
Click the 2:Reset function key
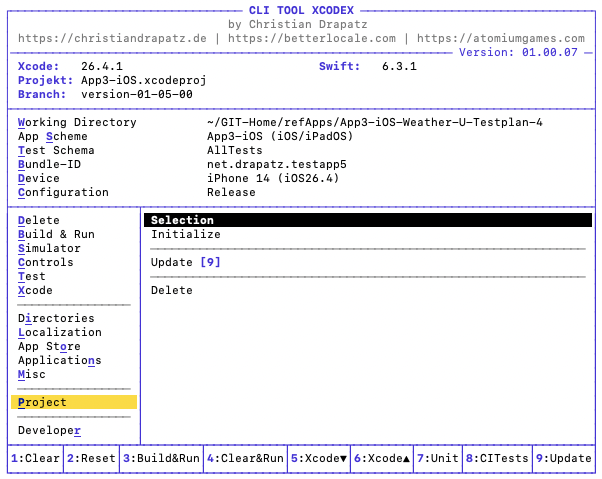91,458
